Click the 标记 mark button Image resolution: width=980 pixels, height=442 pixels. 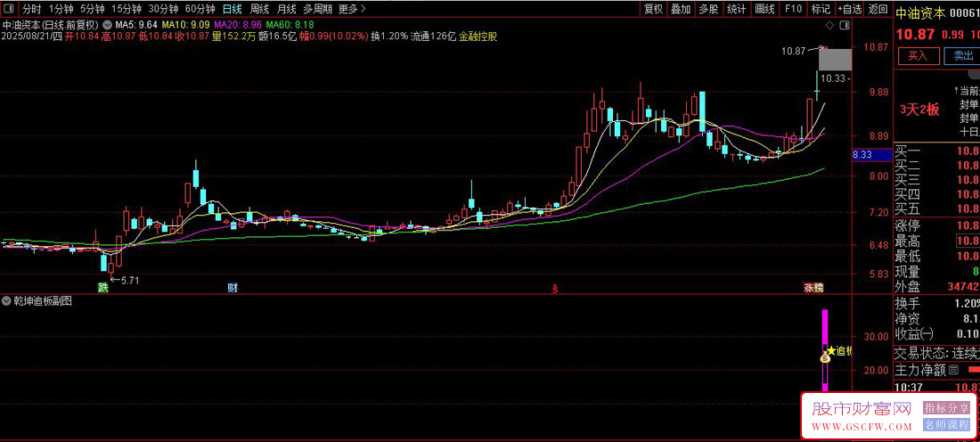(x=821, y=9)
